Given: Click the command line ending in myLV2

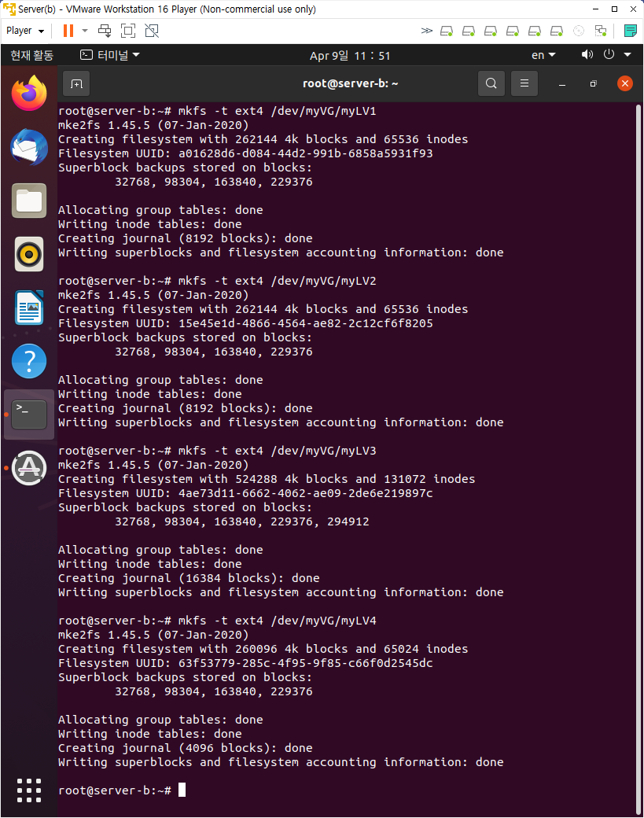Looking at the screenshot, I should 218,282.
